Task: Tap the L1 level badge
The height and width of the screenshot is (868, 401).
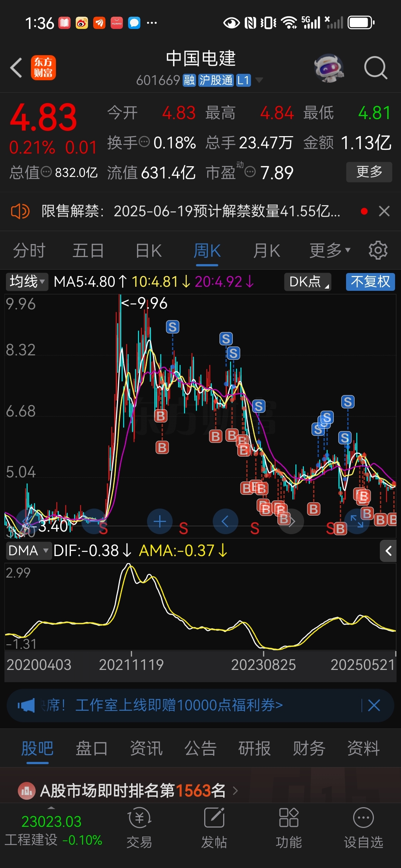Action: coord(243,80)
